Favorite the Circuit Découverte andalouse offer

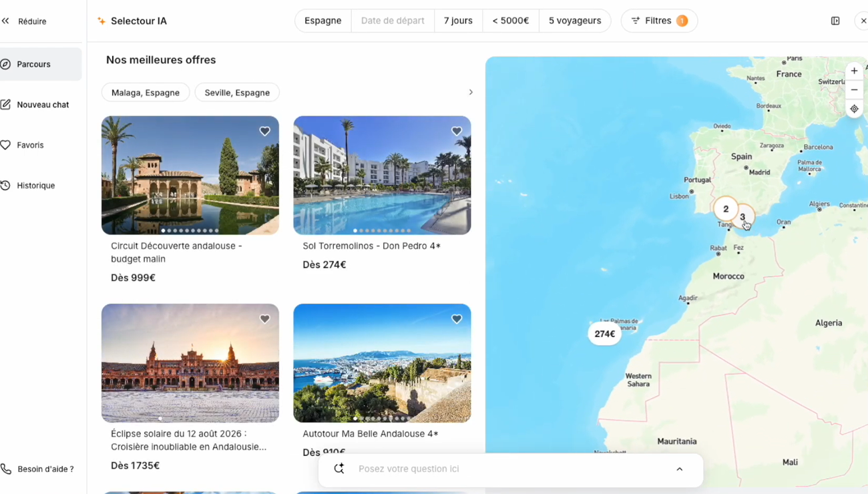pyautogui.click(x=265, y=132)
